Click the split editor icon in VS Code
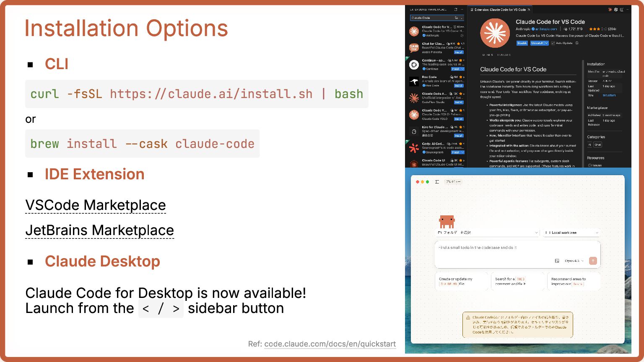The image size is (644, 362). [x=622, y=9]
